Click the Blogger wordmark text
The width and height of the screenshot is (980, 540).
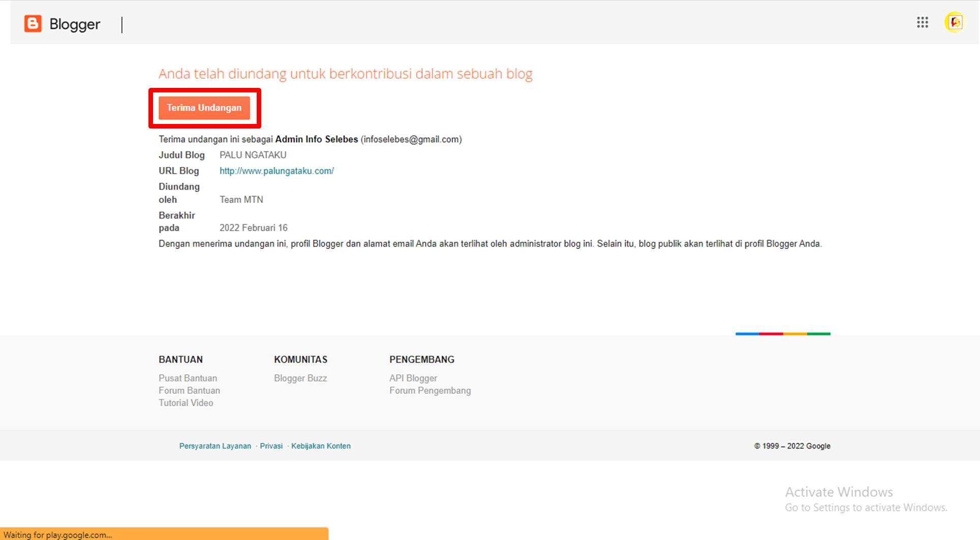(75, 24)
